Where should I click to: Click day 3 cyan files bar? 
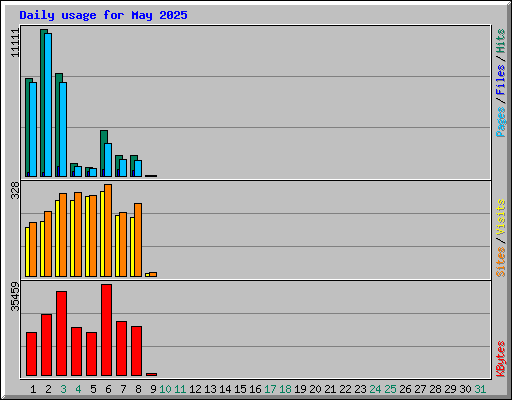(x=63, y=129)
